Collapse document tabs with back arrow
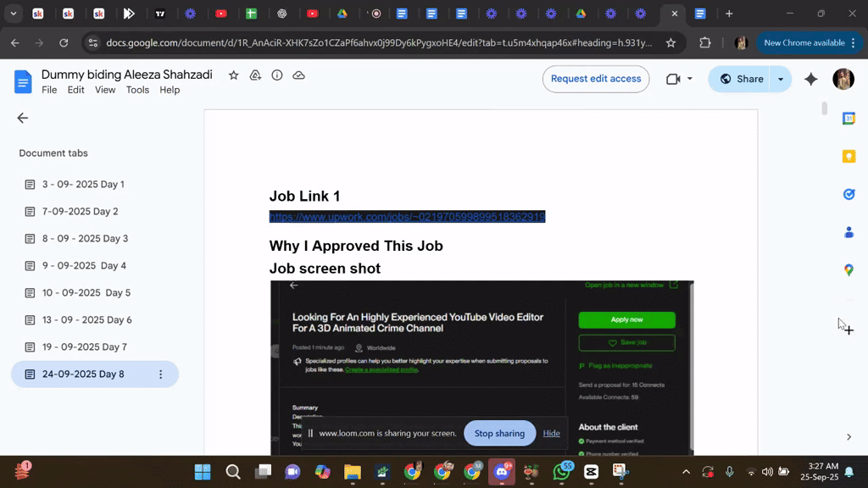868x488 pixels. click(x=23, y=118)
